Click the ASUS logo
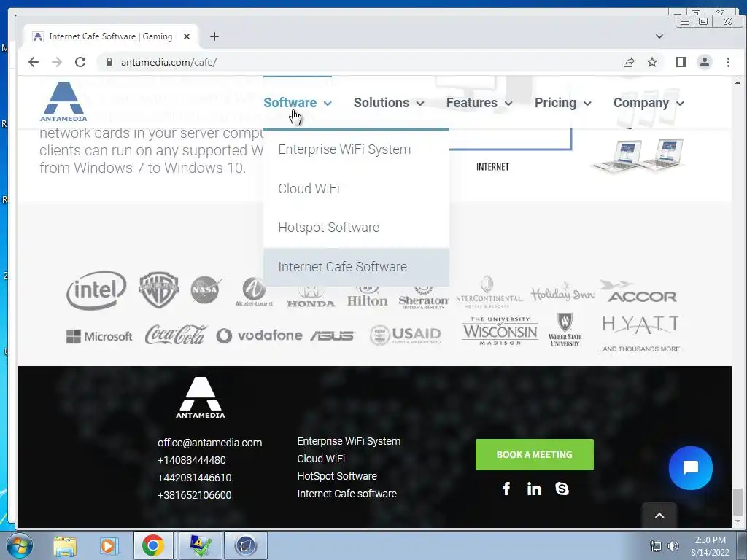This screenshot has width=747, height=560. [332, 335]
